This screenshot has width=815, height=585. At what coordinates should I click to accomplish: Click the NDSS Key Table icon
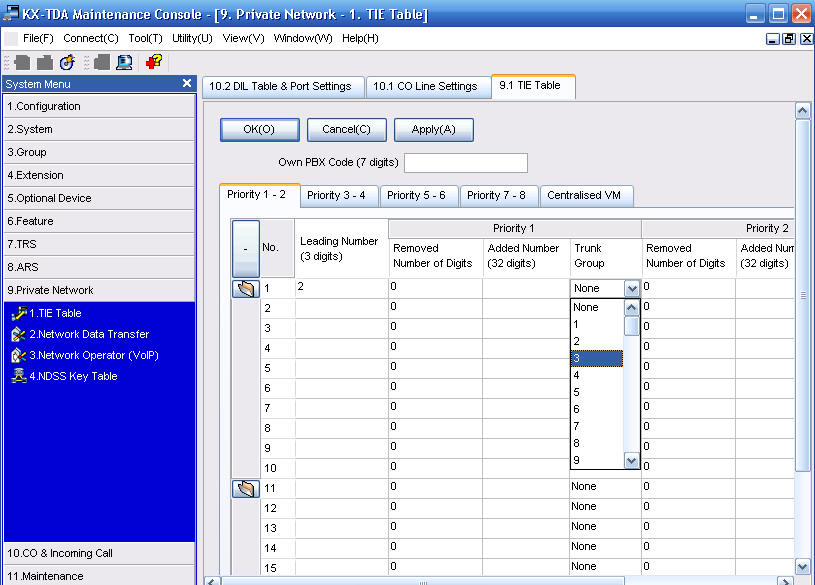click(x=19, y=376)
